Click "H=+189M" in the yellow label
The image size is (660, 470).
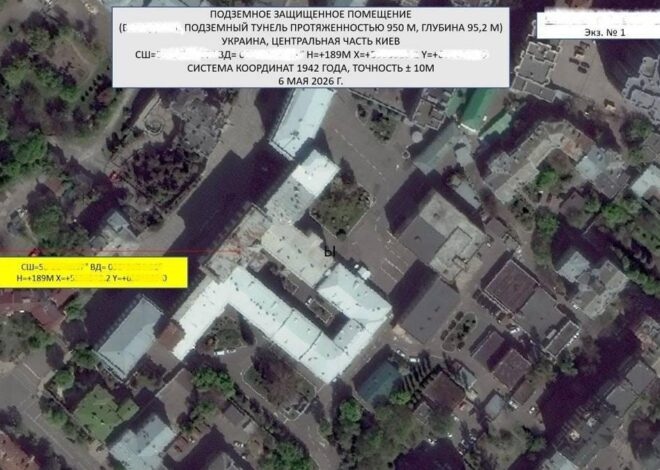click(35, 278)
